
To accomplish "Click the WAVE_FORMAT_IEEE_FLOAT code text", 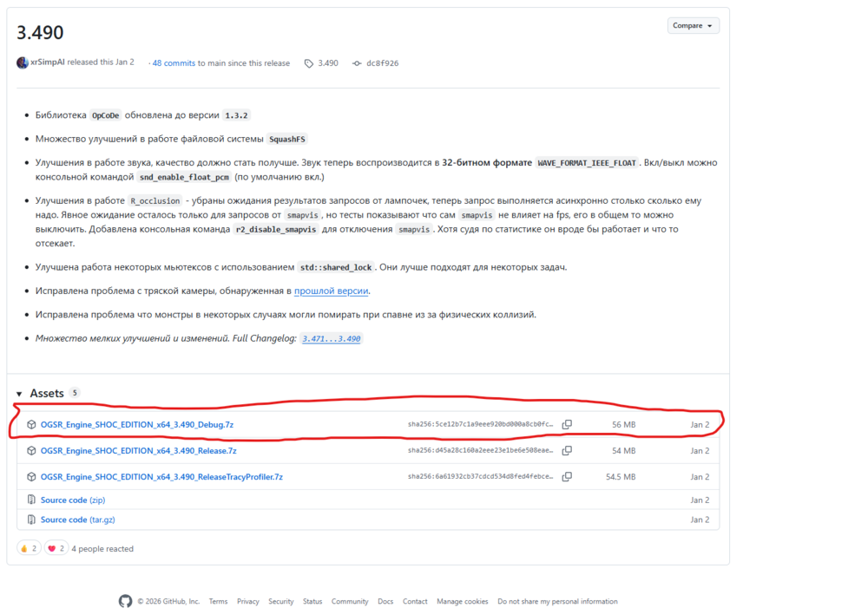I will pos(587,163).
